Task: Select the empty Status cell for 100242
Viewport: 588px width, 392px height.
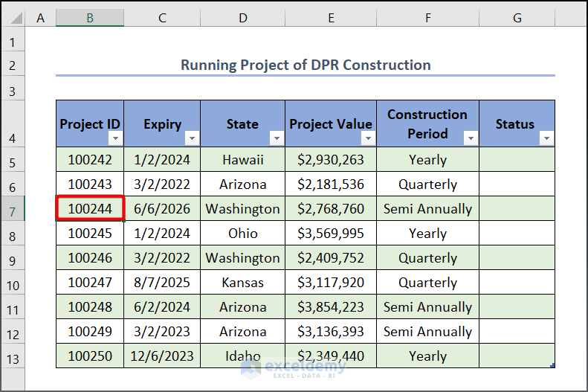Action: click(x=517, y=160)
